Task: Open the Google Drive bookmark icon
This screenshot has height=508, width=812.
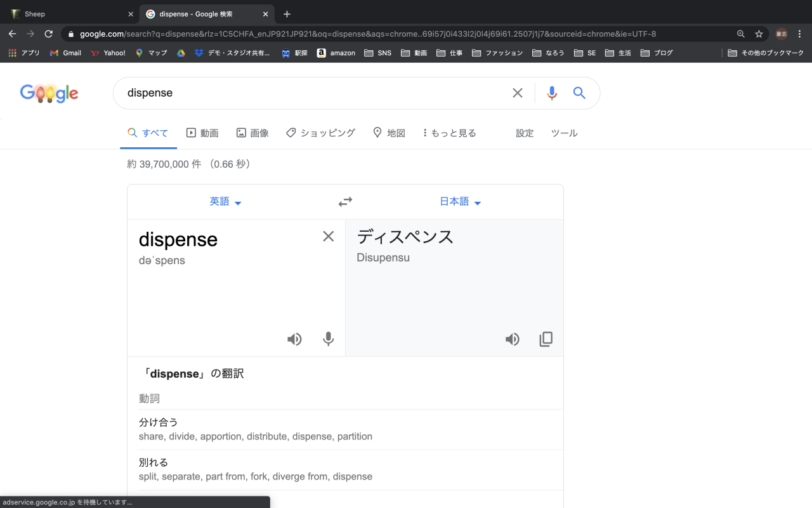Action: pyautogui.click(x=181, y=53)
